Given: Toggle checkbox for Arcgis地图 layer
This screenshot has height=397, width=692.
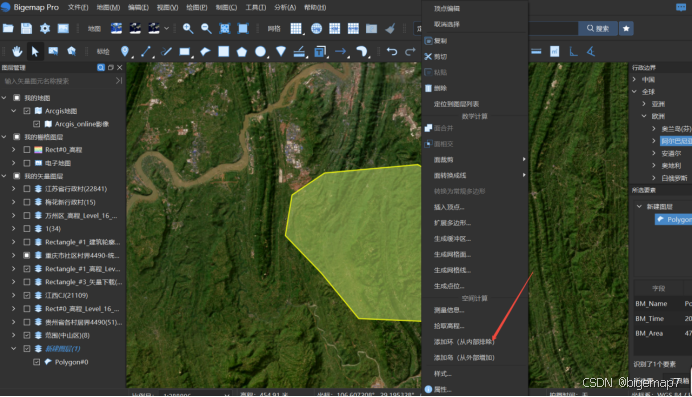Looking at the screenshot, I should coord(27,111).
